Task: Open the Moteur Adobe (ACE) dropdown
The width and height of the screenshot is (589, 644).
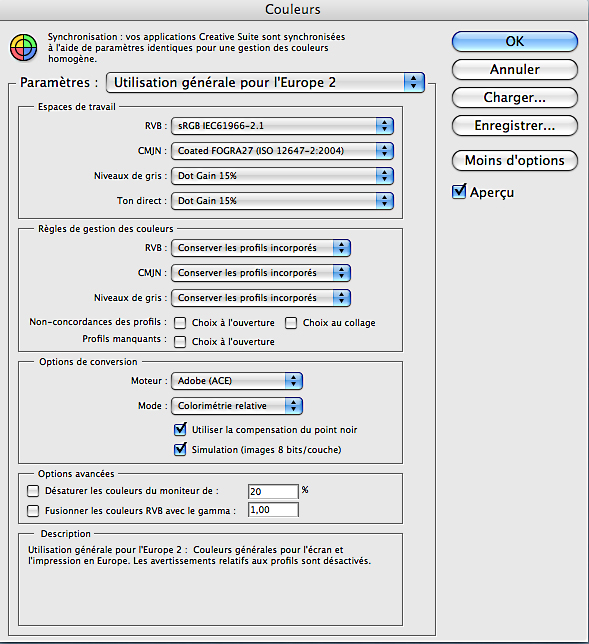Action: [237, 381]
